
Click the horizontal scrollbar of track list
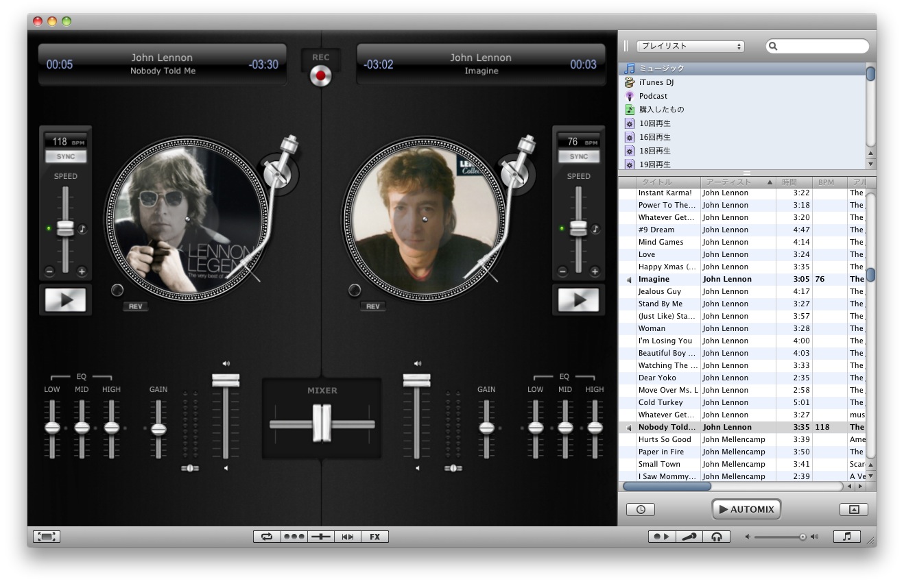[x=667, y=486]
